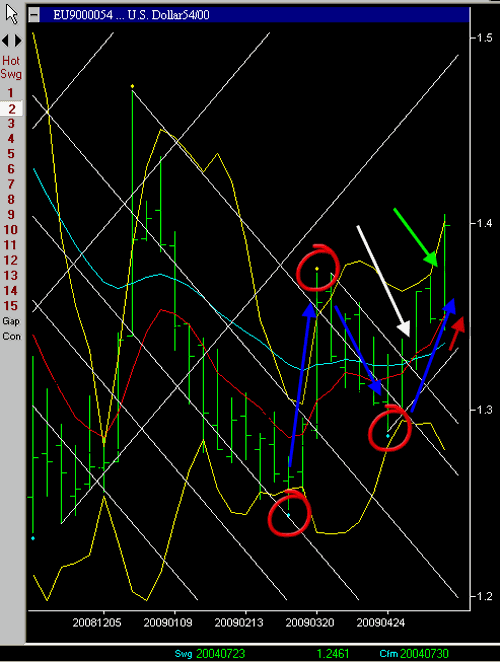Click the Swg 20040723 status field

pos(210,654)
